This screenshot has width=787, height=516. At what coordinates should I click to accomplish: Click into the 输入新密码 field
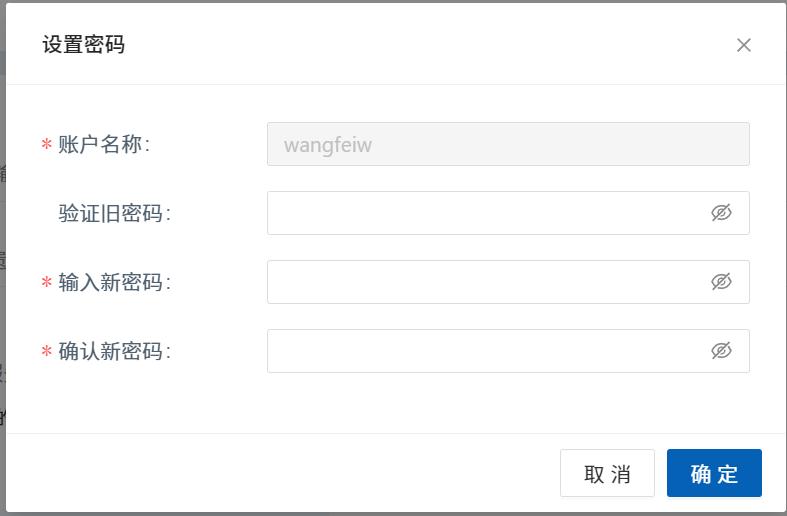(x=508, y=282)
